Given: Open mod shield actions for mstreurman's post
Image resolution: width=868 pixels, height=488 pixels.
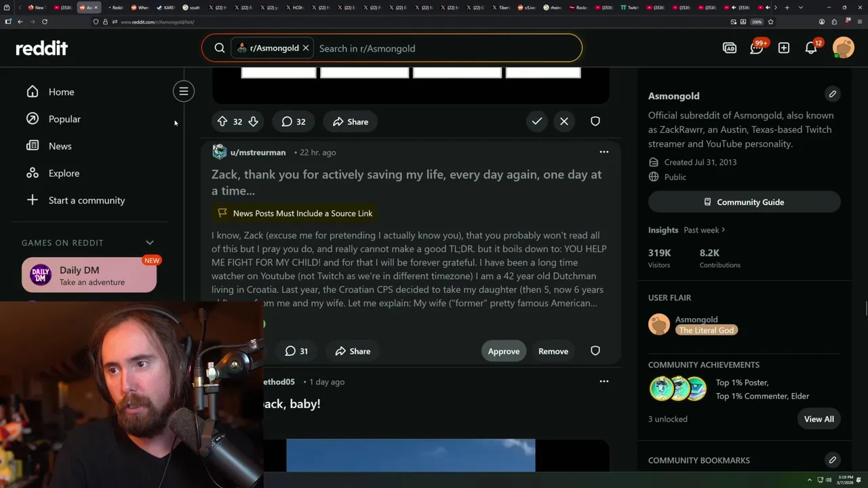Looking at the screenshot, I should click(595, 351).
